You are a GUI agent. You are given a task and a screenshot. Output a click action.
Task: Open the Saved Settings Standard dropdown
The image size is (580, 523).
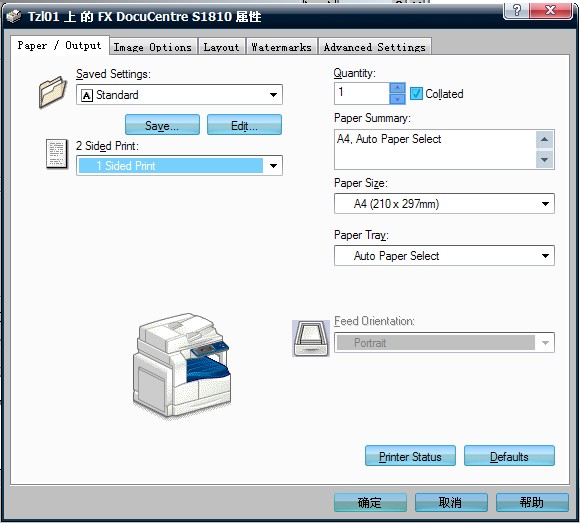point(179,95)
